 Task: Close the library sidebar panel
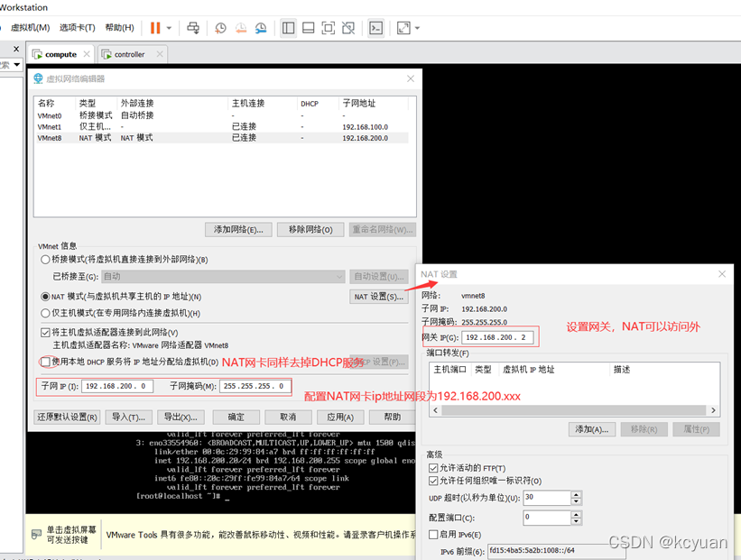point(16,49)
